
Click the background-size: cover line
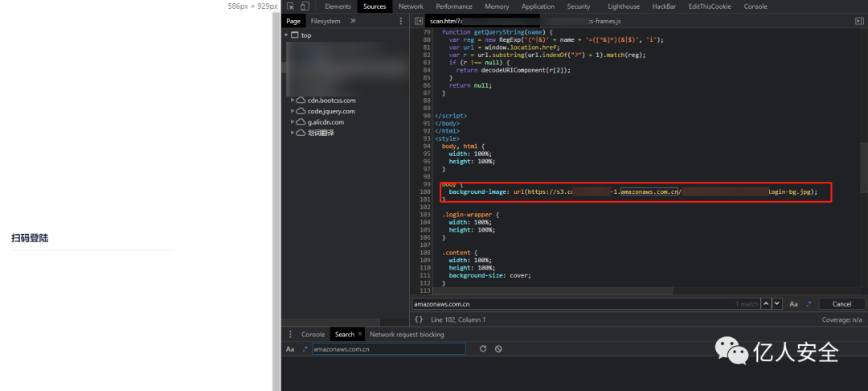(490, 275)
